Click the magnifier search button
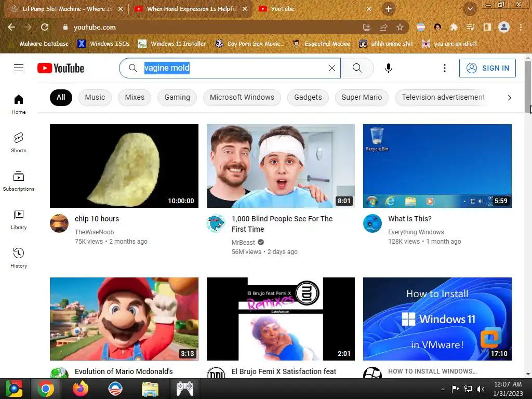Image resolution: width=532 pixels, height=399 pixels. tap(357, 68)
